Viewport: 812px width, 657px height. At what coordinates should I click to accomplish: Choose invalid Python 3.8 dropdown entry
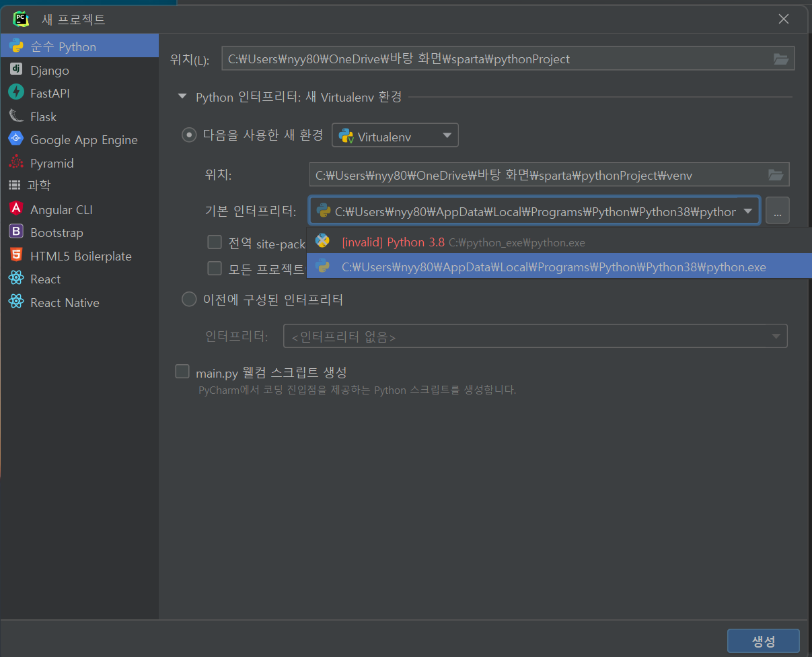[x=559, y=242]
